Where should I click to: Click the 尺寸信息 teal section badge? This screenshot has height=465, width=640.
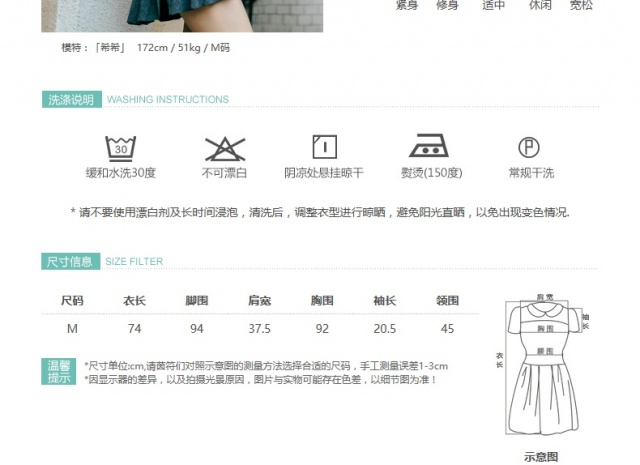pos(71,261)
